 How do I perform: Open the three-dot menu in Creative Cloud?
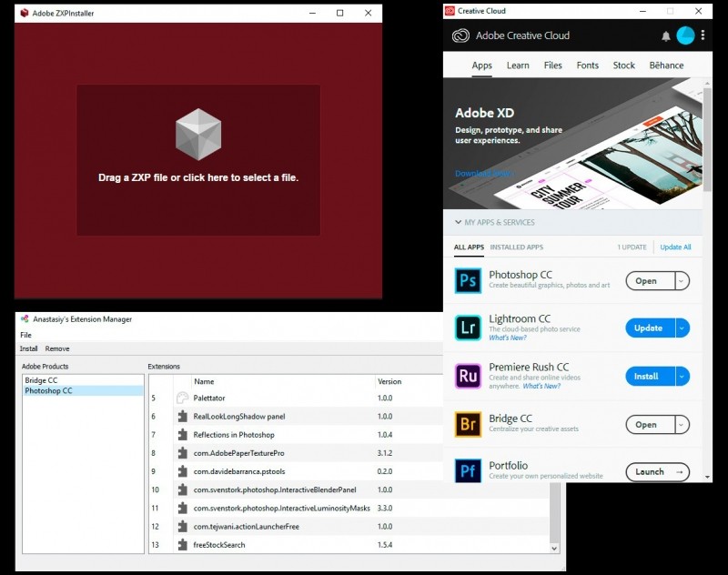[x=703, y=35]
